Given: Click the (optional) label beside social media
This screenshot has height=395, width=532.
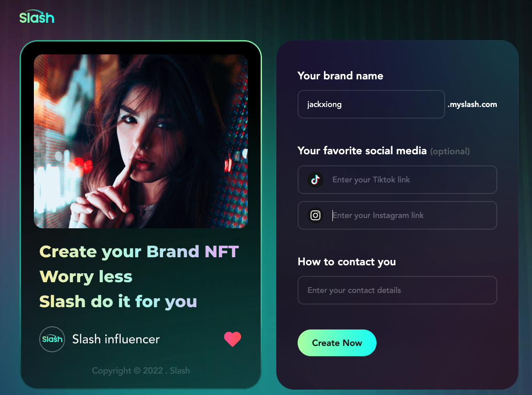Looking at the screenshot, I should 450,151.
